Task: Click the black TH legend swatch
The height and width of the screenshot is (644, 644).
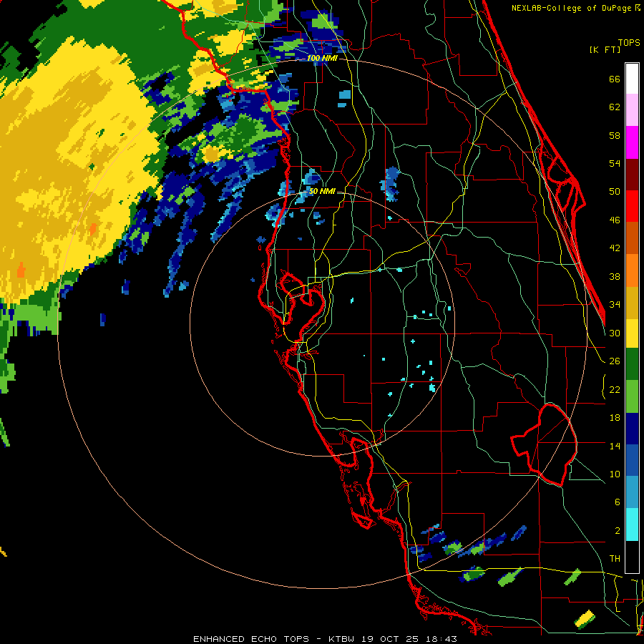Action: pos(632,557)
